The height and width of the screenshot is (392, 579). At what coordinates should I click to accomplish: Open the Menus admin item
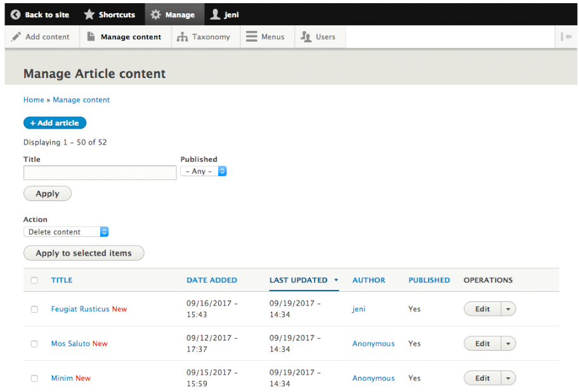[x=268, y=37]
